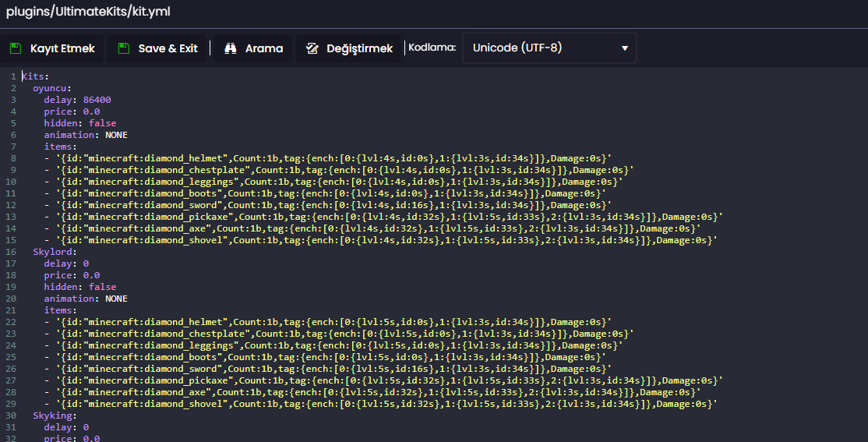Click the Skyking: kit key
868x442 pixels.
point(55,415)
